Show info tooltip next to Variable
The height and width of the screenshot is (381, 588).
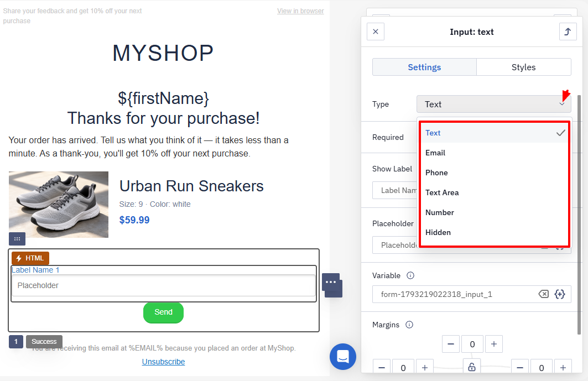410,275
